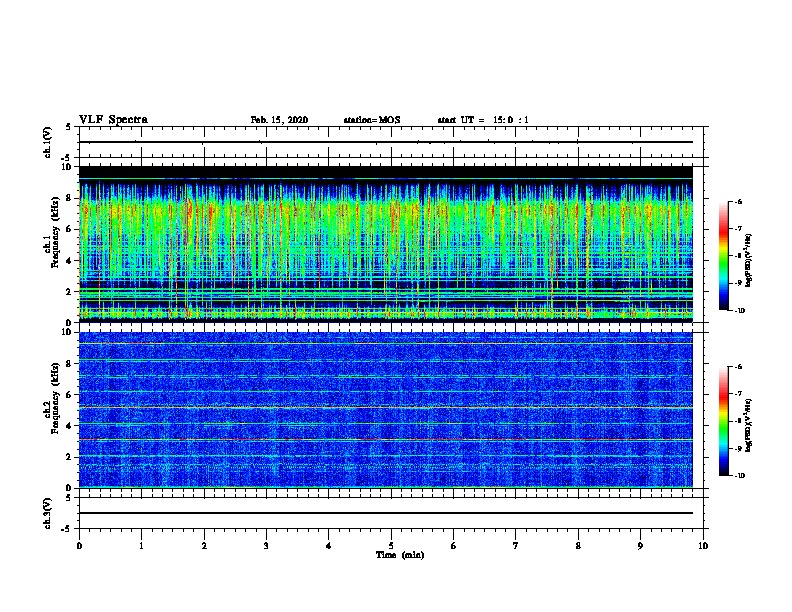Click time axis tick label "5"
Viewport: 792px width, 612px height.
point(391,545)
